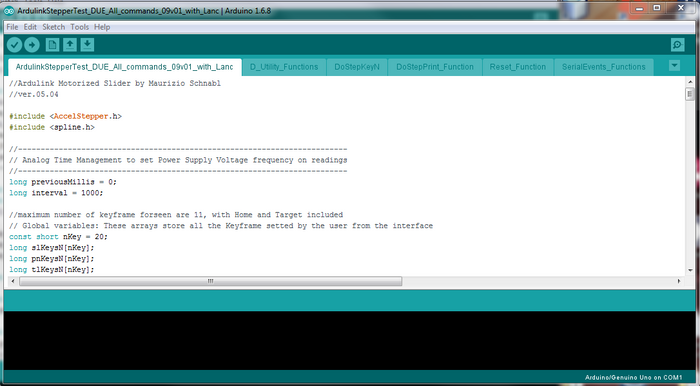Click the horizontal scrollbar thumb
This screenshot has height=386, width=700.
(x=210, y=281)
